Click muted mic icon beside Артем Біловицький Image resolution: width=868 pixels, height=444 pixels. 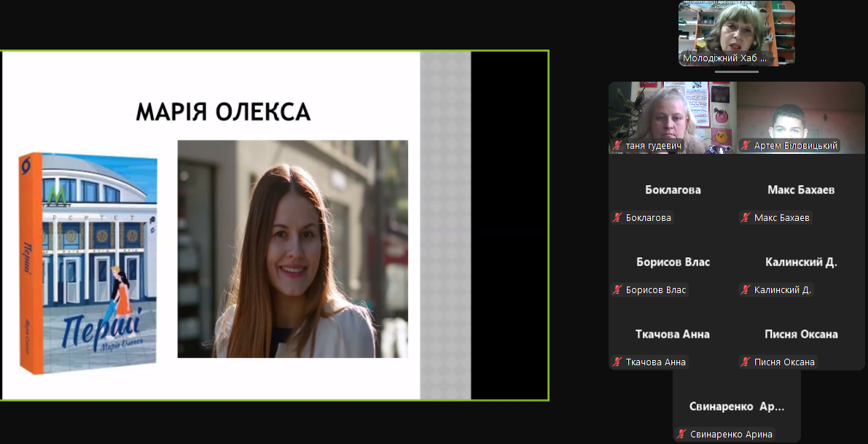tap(746, 146)
